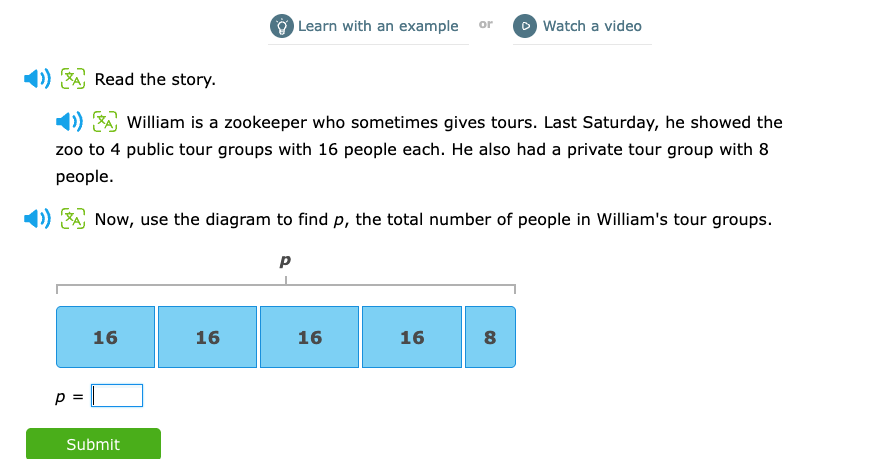Play audio for "Read the story"
The height and width of the screenshot is (459, 873).
(36, 79)
